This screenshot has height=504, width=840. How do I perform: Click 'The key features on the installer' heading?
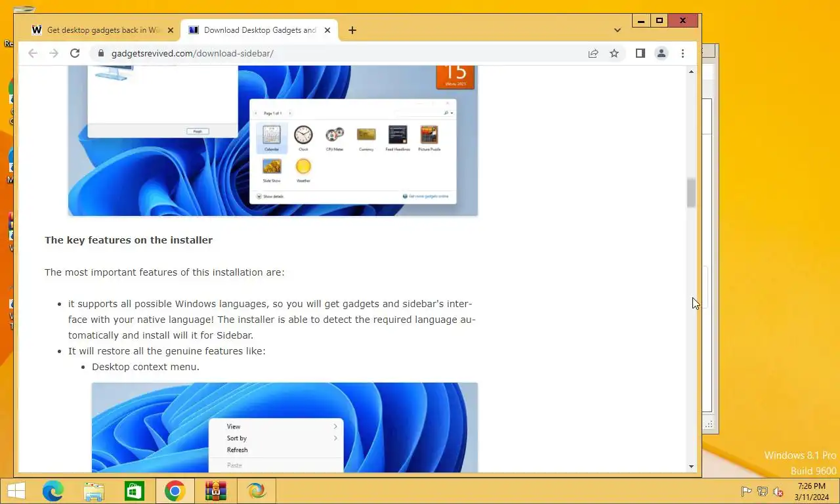129,240
